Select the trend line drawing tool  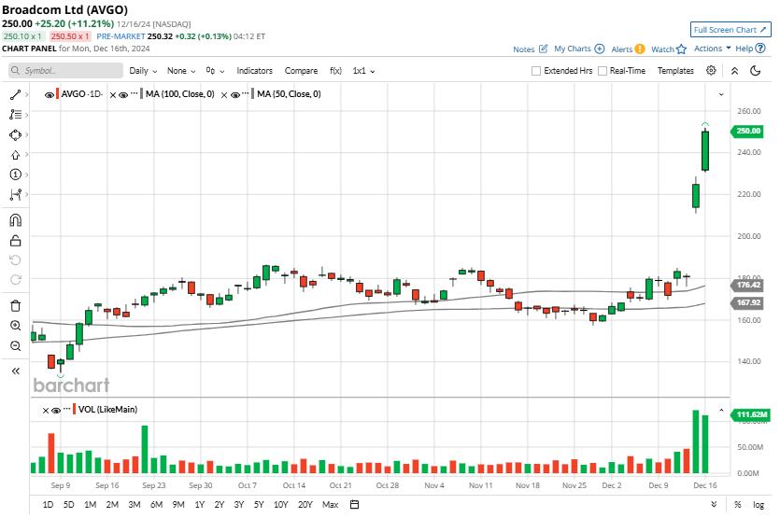click(x=16, y=94)
